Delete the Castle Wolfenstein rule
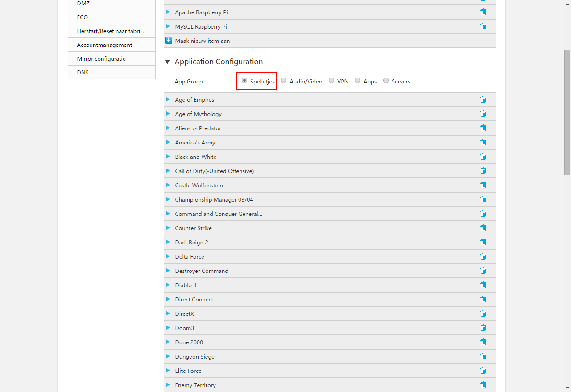Viewport: 571px width, 392px height. (x=483, y=185)
